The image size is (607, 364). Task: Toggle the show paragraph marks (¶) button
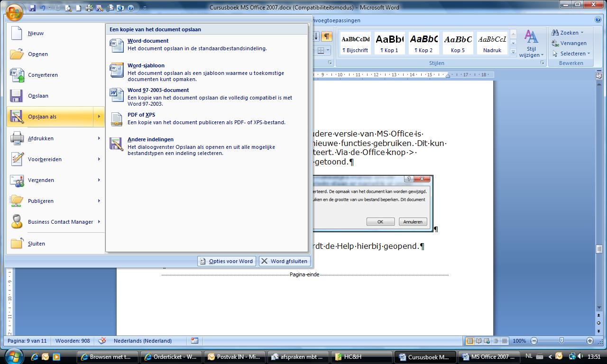click(x=327, y=36)
